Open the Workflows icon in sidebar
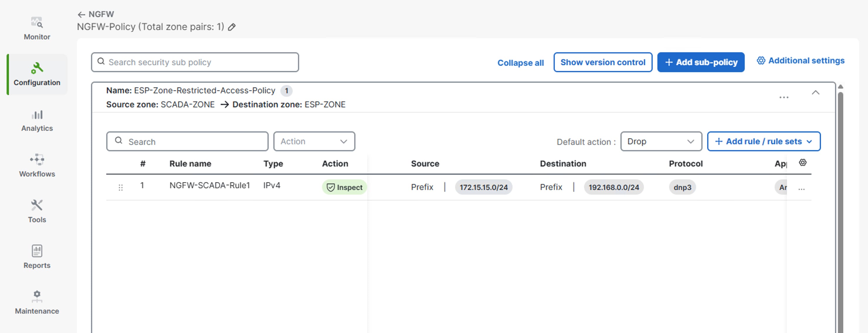The height and width of the screenshot is (333, 868). click(x=37, y=159)
